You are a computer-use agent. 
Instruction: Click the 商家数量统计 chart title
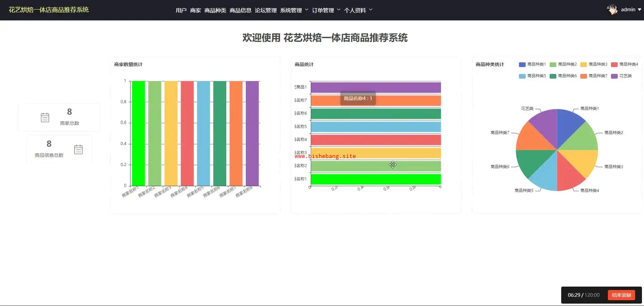[128, 64]
